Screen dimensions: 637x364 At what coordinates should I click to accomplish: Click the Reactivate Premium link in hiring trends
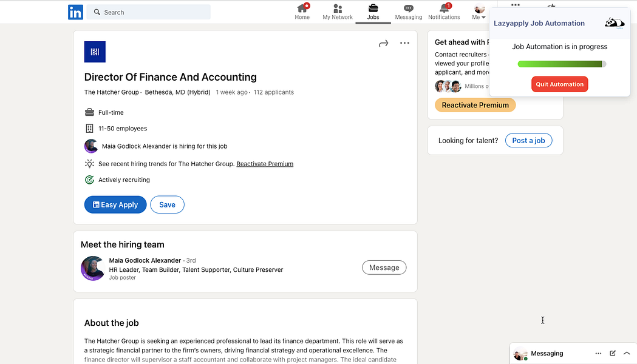tap(265, 164)
